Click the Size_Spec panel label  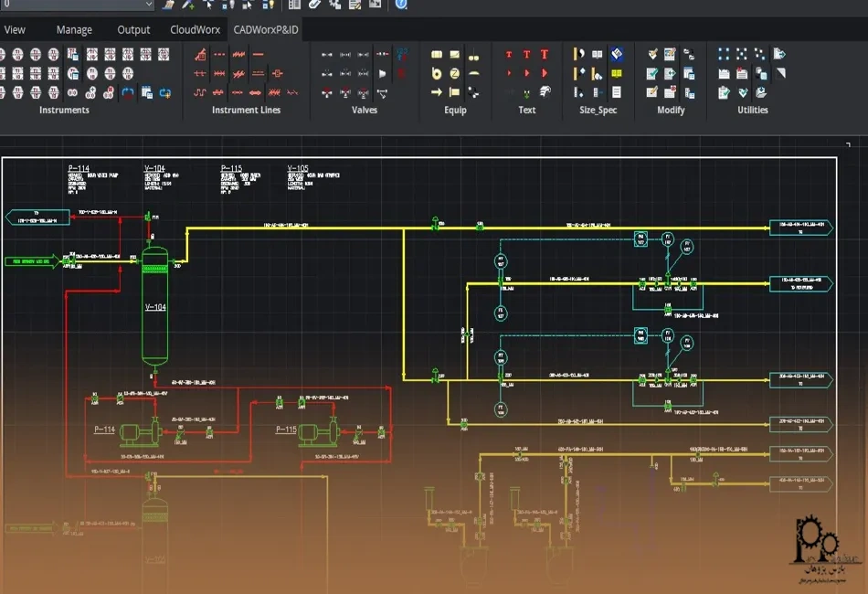point(598,111)
